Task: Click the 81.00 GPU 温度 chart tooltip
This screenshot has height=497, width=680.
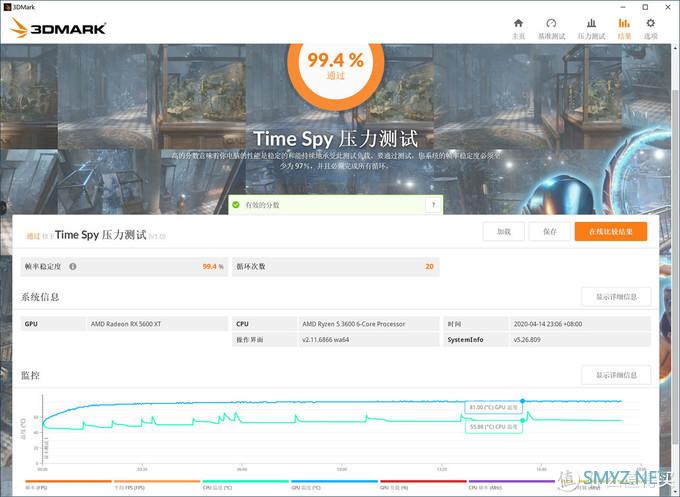Action: click(494, 407)
